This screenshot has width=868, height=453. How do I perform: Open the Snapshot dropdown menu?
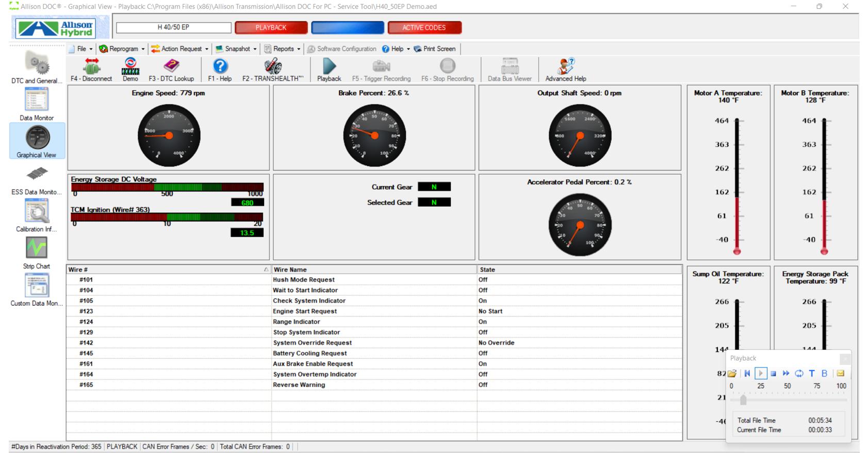(x=236, y=49)
